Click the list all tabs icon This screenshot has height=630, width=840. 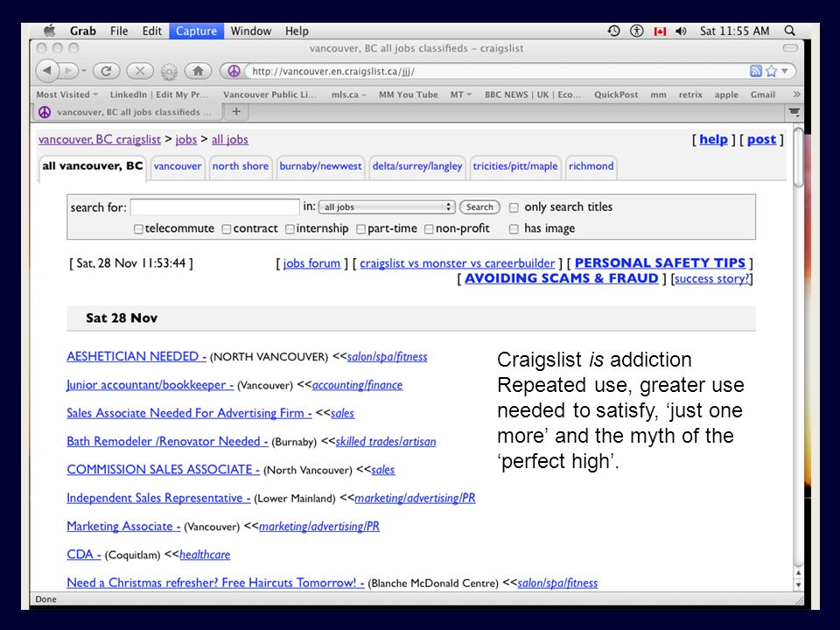tap(794, 112)
